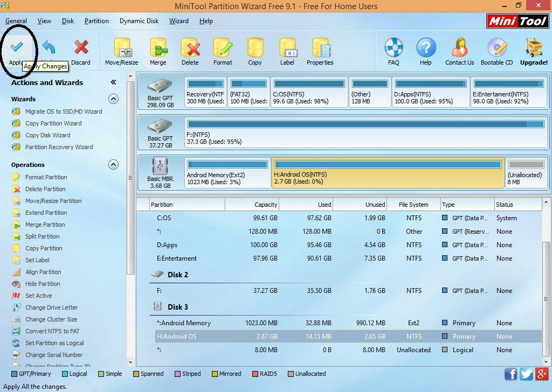Click the MiniTool logo

pyautogui.click(x=517, y=21)
